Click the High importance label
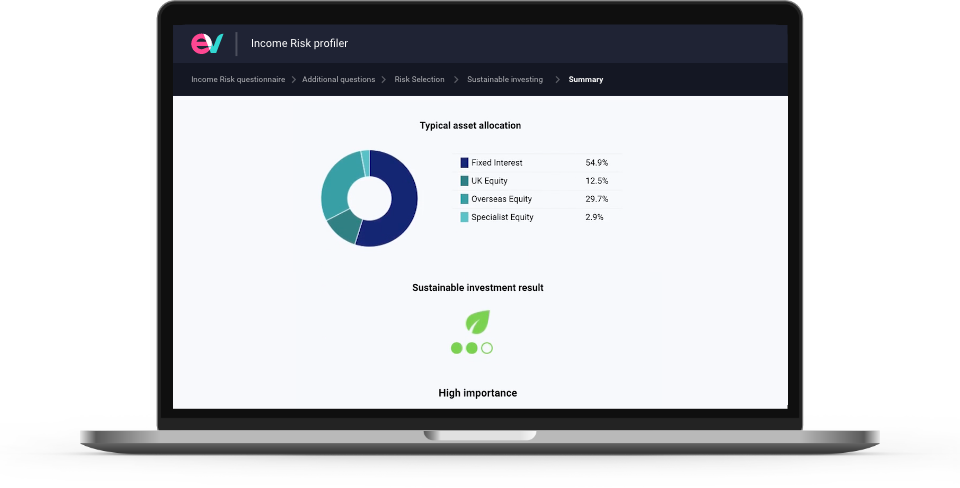This screenshot has height=488, width=960. [x=478, y=393]
